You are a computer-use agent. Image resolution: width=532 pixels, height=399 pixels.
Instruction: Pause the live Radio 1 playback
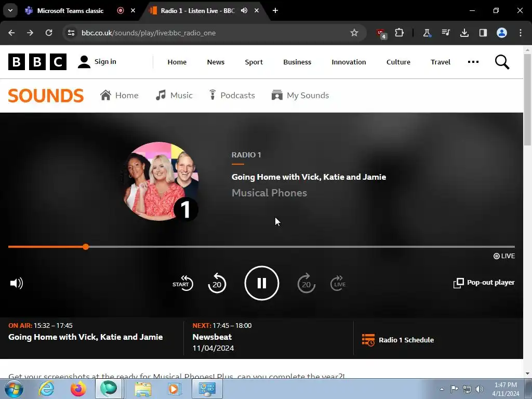[x=262, y=283]
